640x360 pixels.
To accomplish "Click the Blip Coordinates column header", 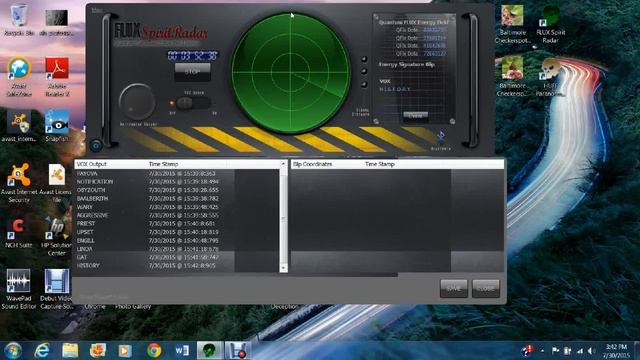I will pyautogui.click(x=327, y=164).
